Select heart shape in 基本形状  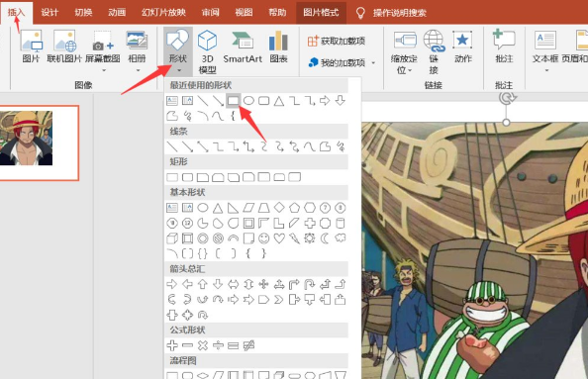[279, 238]
